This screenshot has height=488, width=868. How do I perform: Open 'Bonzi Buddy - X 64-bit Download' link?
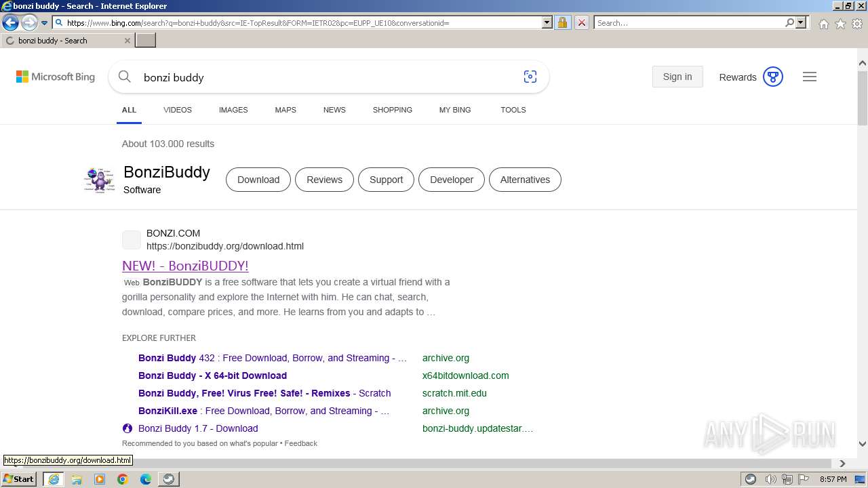(x=212, y=375)
